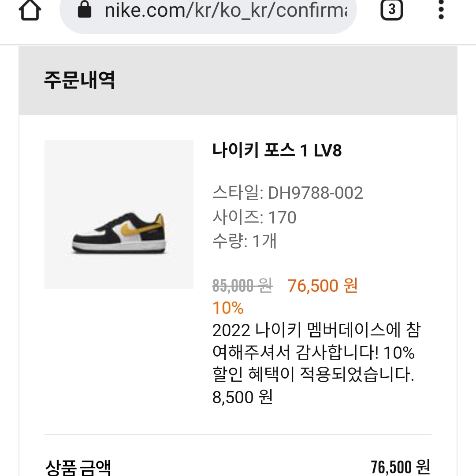Click the divider line above 상품 금액
This screenshot has width=476, height=476.
pyautogui.click(x=238, y=435)
